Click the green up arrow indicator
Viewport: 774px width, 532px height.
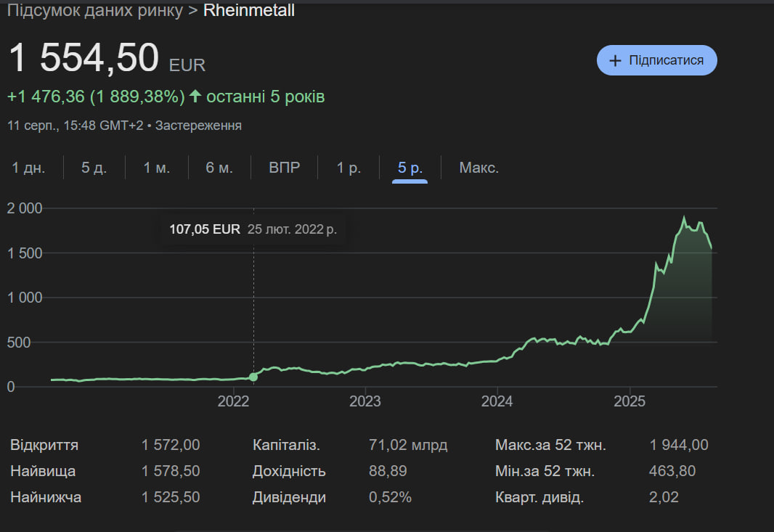coord(195,96)
